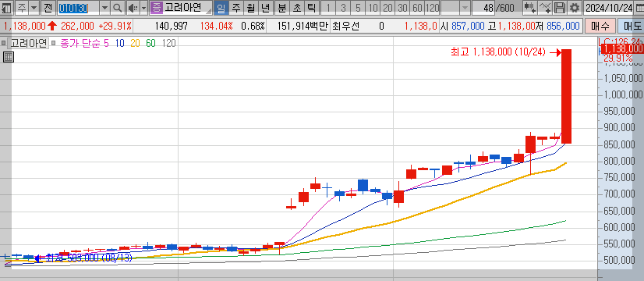
Task: Click trade value 151,914백만
Action: tap(303, 27)
